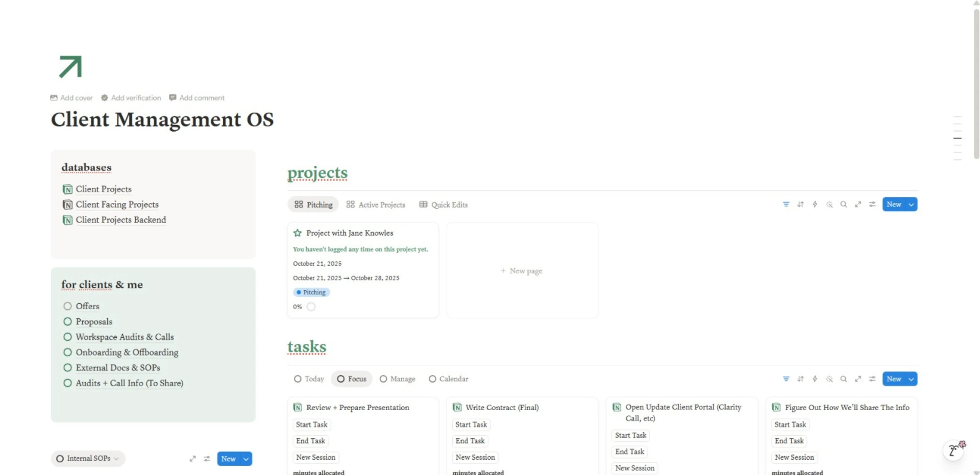Click the page vertical scrollbar
This screenshot has width=980, height=475.
[976, 84]
